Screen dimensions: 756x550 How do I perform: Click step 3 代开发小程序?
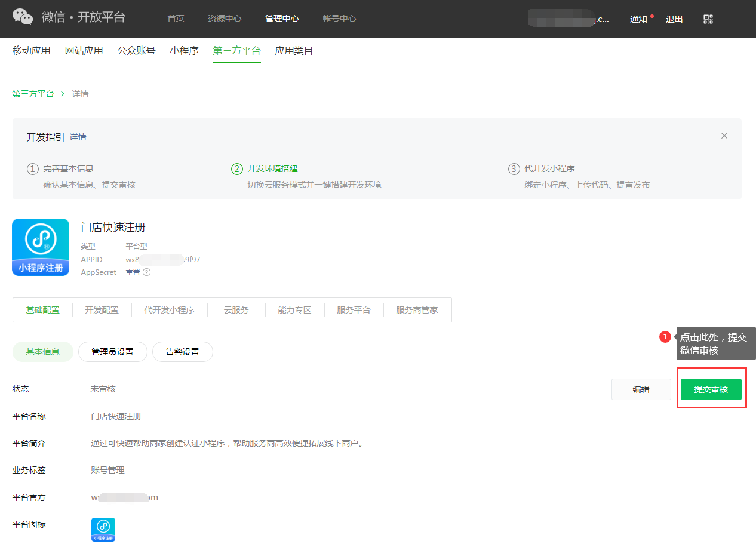pyautogui.click(x=549, y=169)
